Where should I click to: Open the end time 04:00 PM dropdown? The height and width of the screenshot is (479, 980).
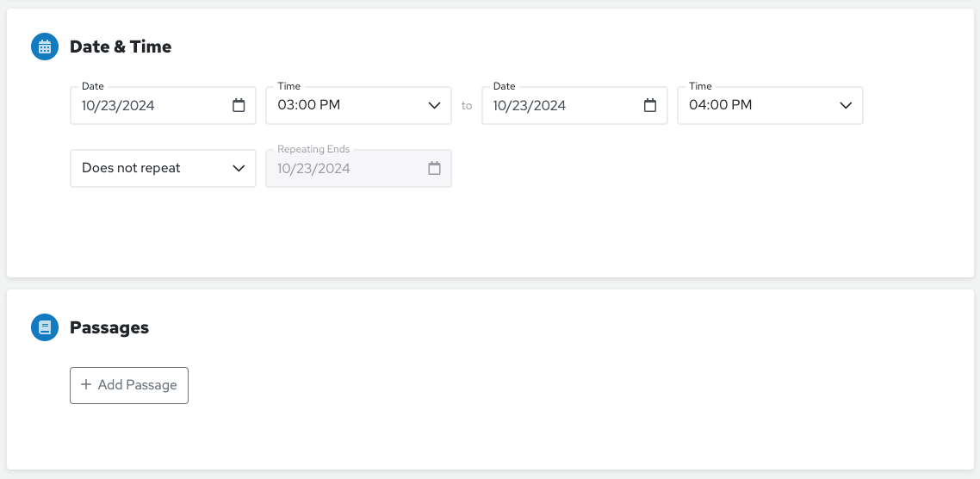tap(758, 105)
